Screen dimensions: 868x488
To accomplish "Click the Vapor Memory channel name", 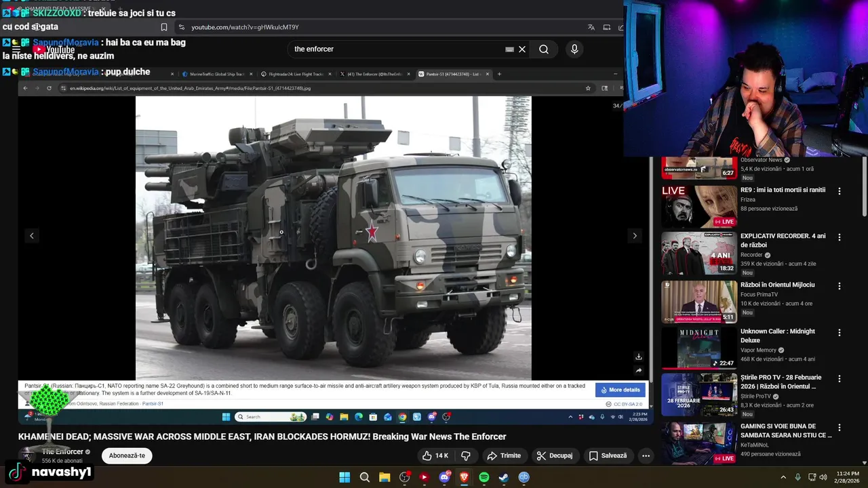I will pyautogui.click(x=759, y=350).
